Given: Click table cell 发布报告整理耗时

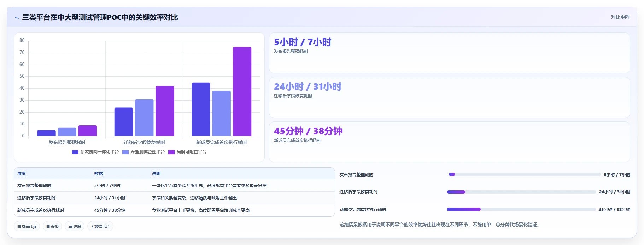Looking at the screenshot, I should pyautogui.click(x=34, y=186).
